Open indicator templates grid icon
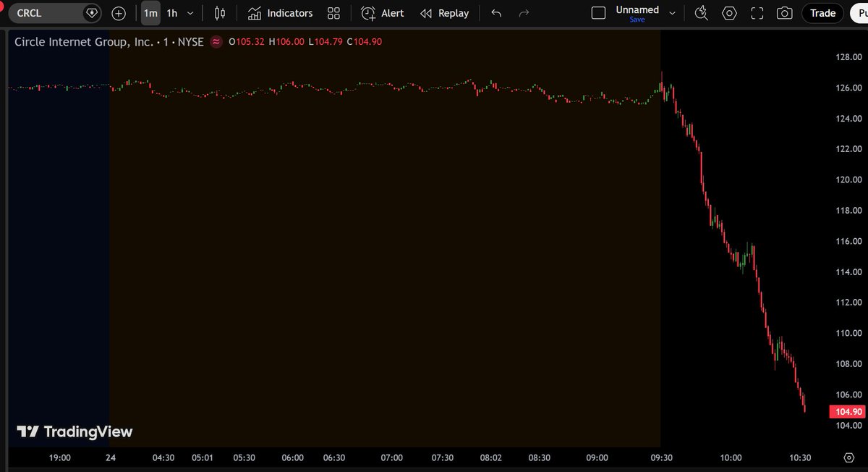 pyautogui.click(x=333, y=13)
